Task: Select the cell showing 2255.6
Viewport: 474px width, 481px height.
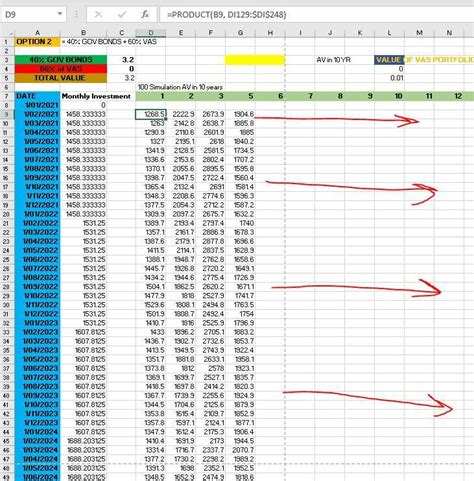Action: click(x=211, y=395)
